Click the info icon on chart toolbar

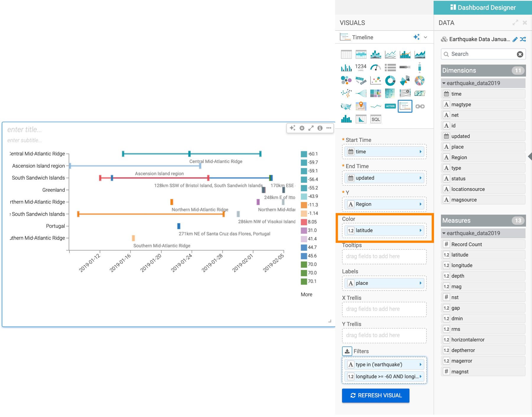pyautogui.click(x=320, y=128)
